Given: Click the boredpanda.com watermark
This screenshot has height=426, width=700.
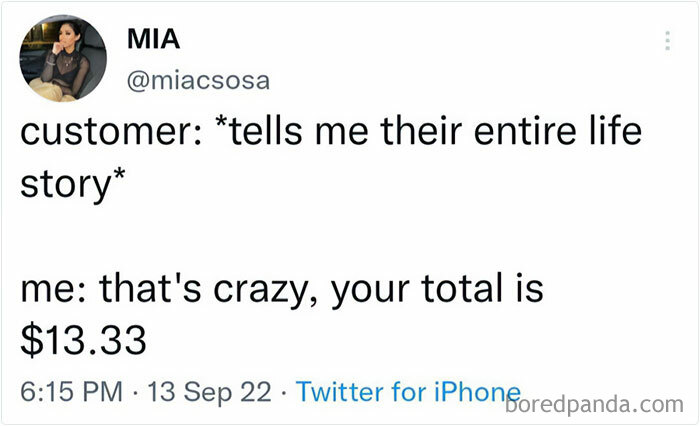Looking at the screenshot, I should tap(594, 405).
